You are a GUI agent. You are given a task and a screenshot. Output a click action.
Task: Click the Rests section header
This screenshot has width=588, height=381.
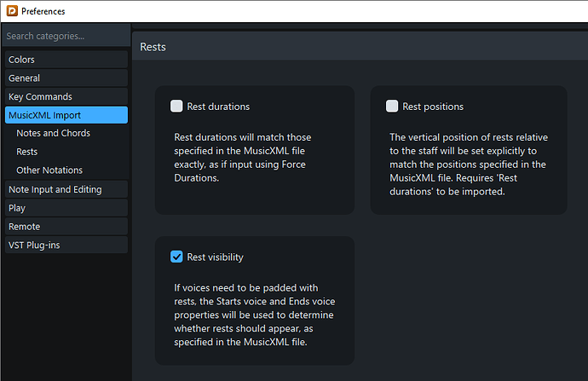click(153, 47)
